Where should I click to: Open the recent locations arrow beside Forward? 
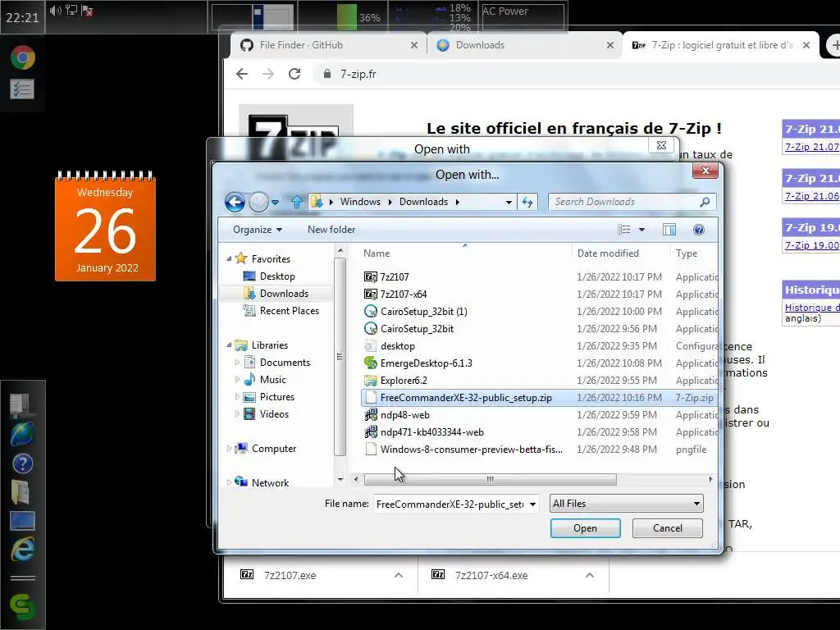(x=275, y=203)
